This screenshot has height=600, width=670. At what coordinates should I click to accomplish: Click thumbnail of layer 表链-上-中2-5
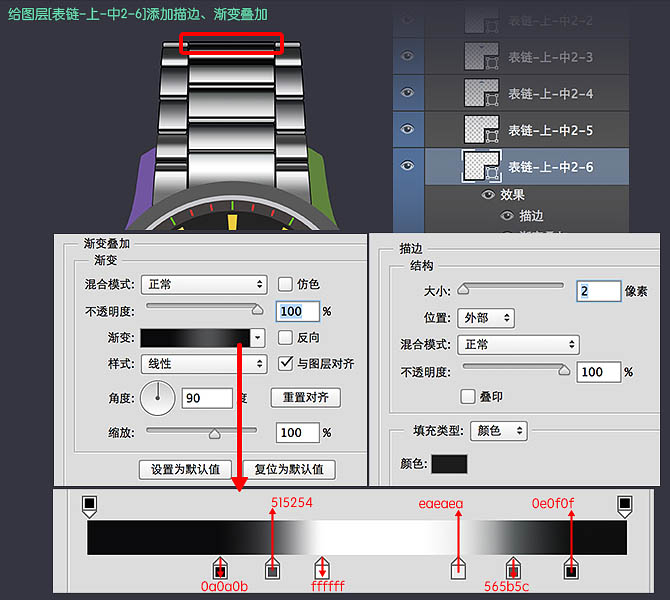coord(481,129)
